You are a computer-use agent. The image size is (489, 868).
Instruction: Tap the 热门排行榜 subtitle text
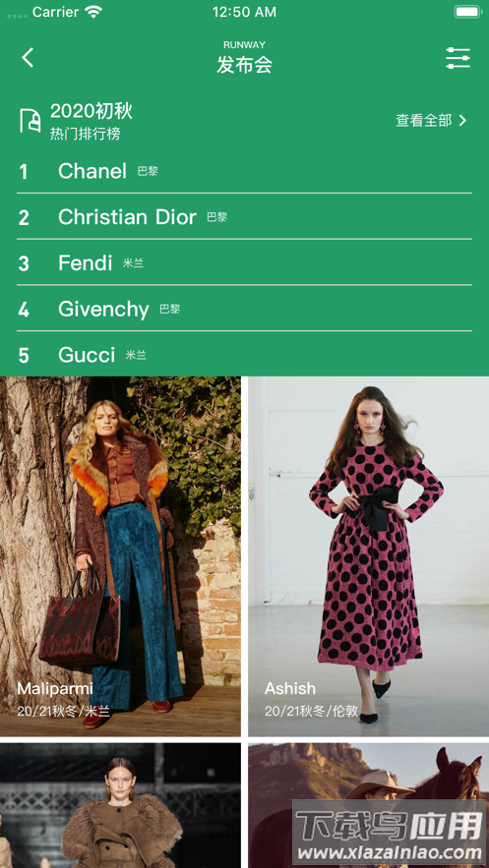point(86,134)
